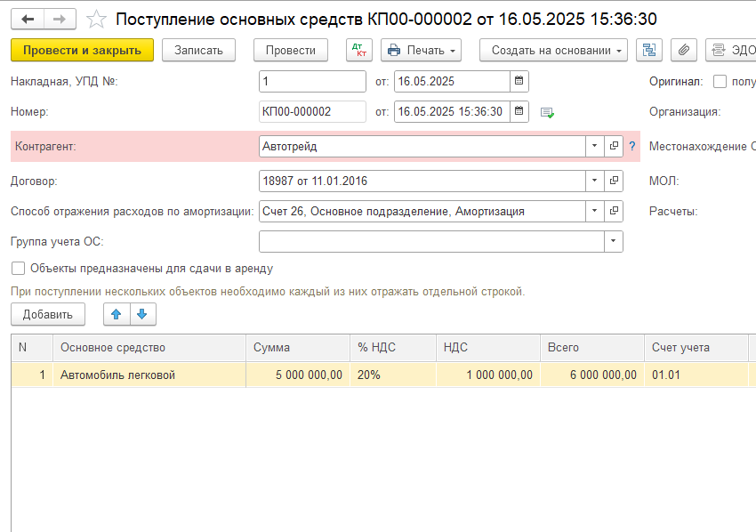Open the contract 18987 card
756x532 pixels.
(614, 181)
